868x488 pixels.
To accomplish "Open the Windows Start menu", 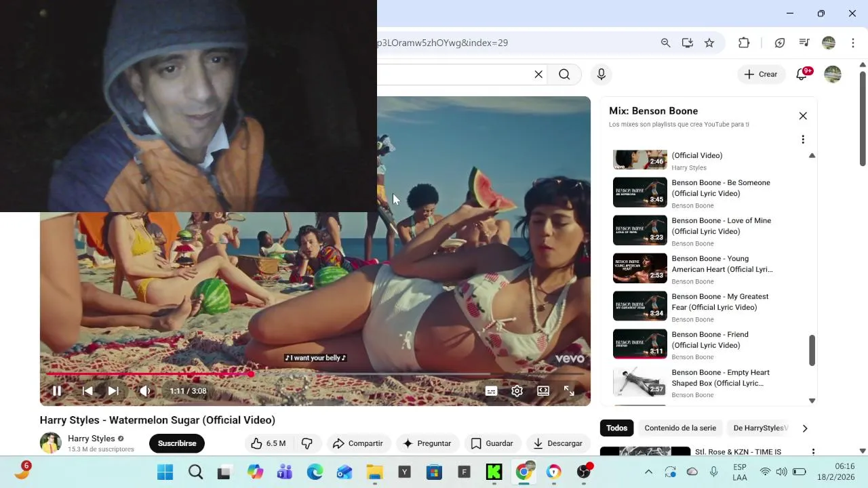I will click(165, 472).
